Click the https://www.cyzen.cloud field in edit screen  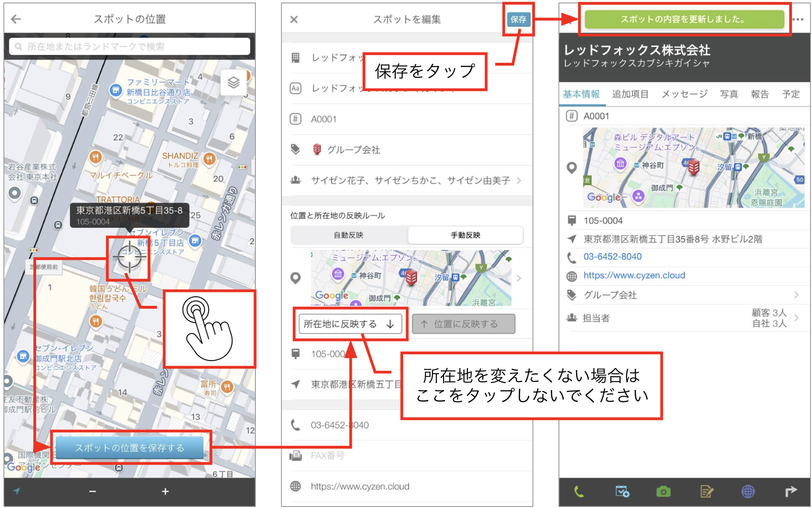tap(407, 486)
